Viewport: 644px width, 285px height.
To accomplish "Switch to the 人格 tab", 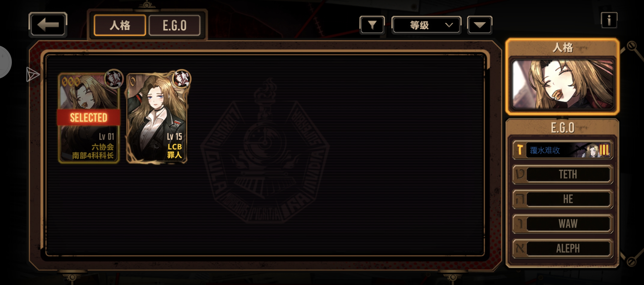I will coord(120,25).
